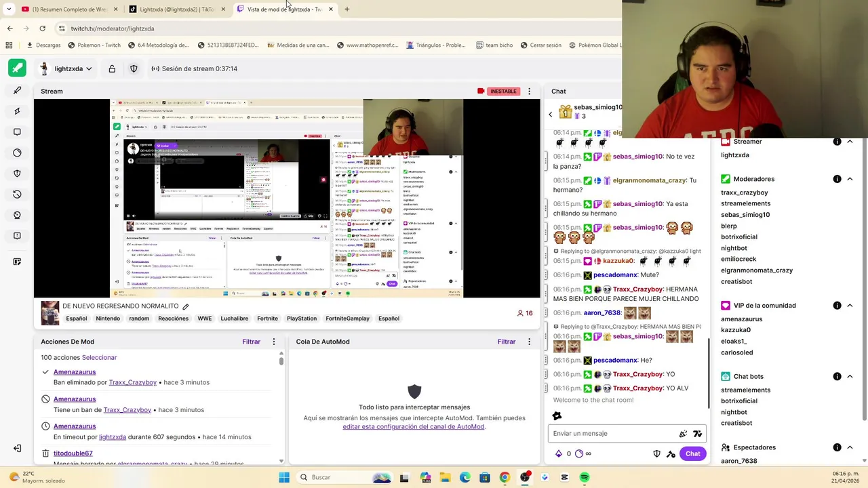Open Cola De AutoMod three-dot menu
Screen dimensions: 868x488
529,342
